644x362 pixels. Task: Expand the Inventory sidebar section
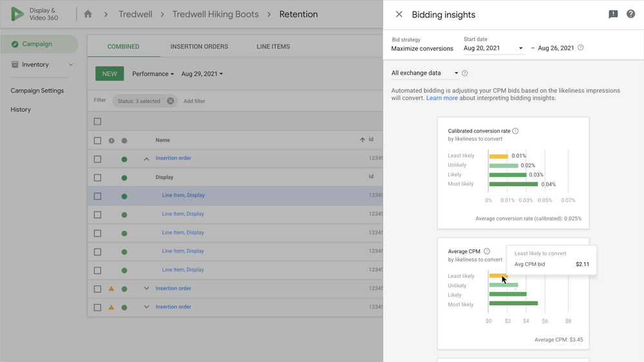pos(71,65)
